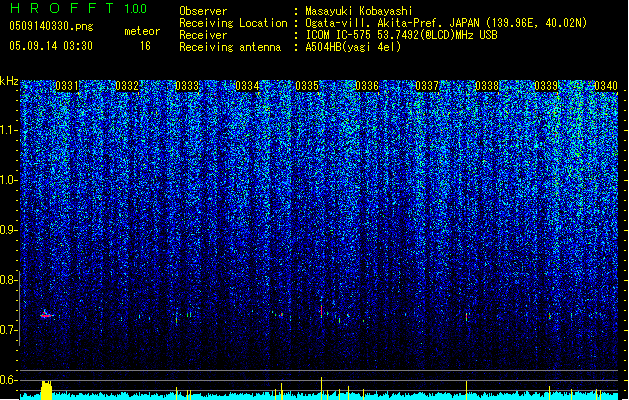Click the 0331 time marker
The width and height of the screenshot is (629, 400).
(x=67, y=86)
